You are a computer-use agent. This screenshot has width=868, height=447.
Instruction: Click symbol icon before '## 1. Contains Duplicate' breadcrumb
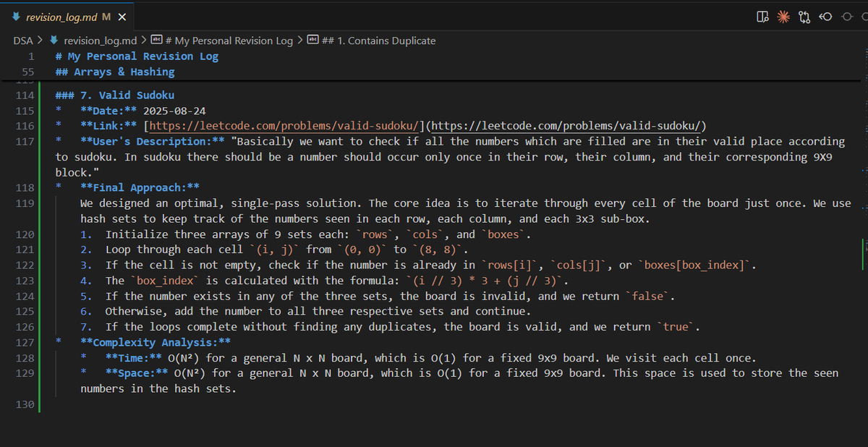click(312, 41)
